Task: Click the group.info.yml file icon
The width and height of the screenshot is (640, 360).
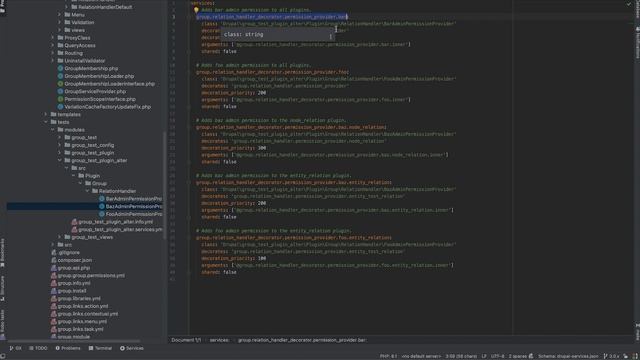Action: coord(53,283)
